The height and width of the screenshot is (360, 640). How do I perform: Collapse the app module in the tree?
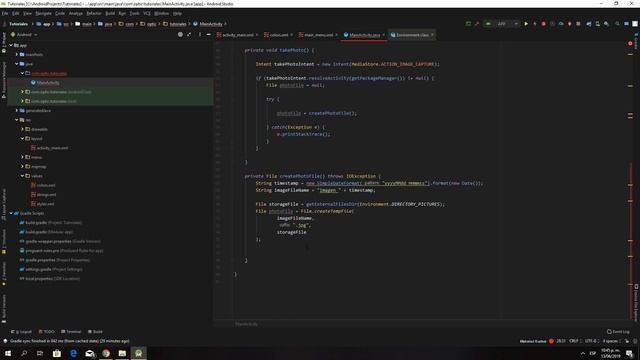[x=11, y=45]
